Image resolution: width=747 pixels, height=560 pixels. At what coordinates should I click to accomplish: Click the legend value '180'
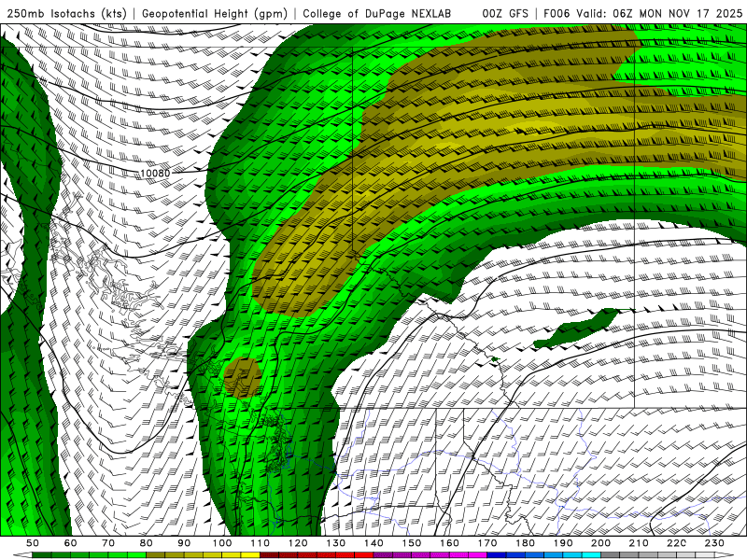coord(525,543)
